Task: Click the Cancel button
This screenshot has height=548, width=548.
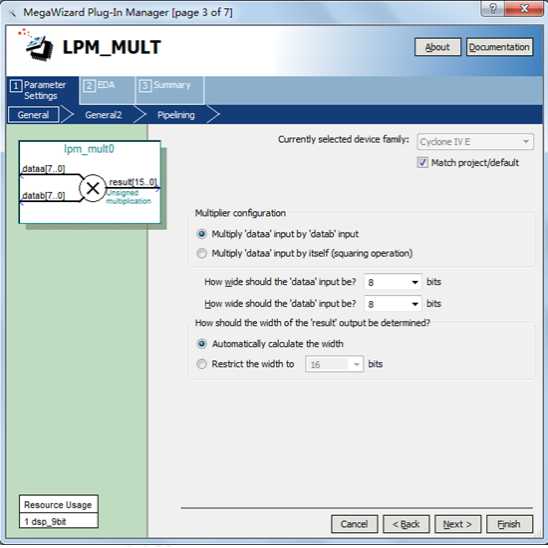Action: pyautogui.click(x=354, y=524)
